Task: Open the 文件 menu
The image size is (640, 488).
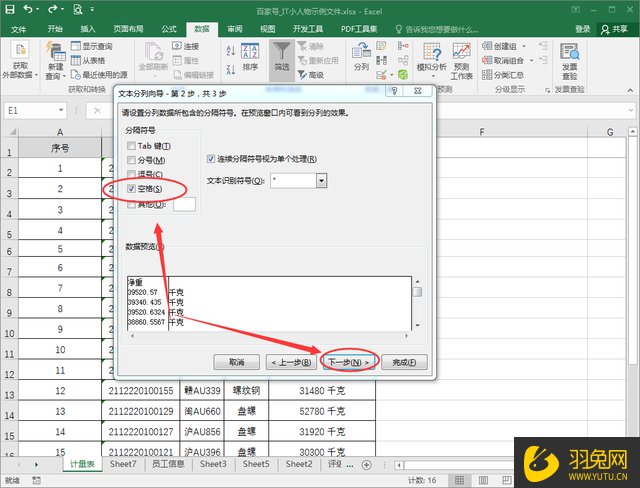Action: coord(18,29)
